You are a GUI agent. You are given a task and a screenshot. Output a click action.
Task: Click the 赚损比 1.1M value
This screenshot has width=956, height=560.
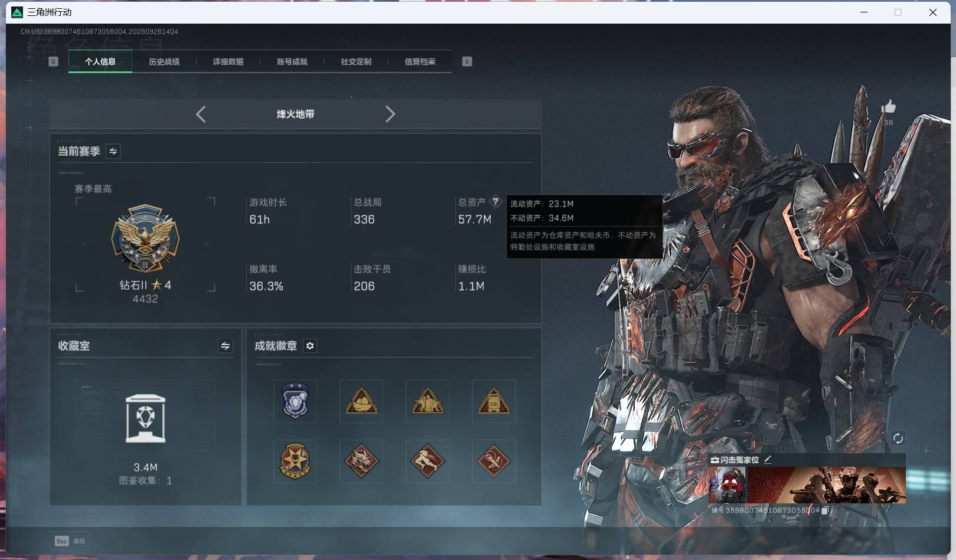[471, 286]
